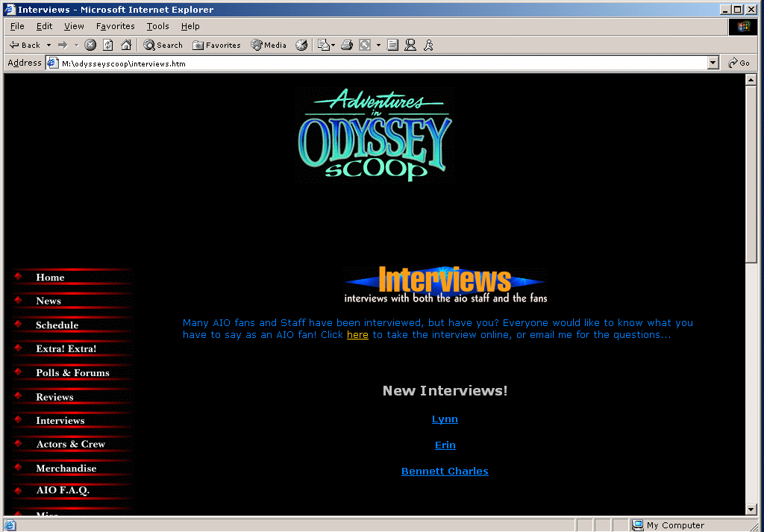Open the Bennett Charles interview link
Image resolution: width=764 pixels, height=532 pixels.
(x=445, y=472)
